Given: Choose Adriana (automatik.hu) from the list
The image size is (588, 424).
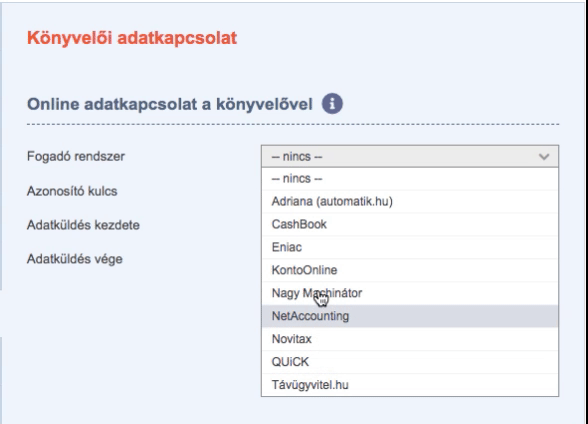Looking at the screenshot, I should (410, 202).
